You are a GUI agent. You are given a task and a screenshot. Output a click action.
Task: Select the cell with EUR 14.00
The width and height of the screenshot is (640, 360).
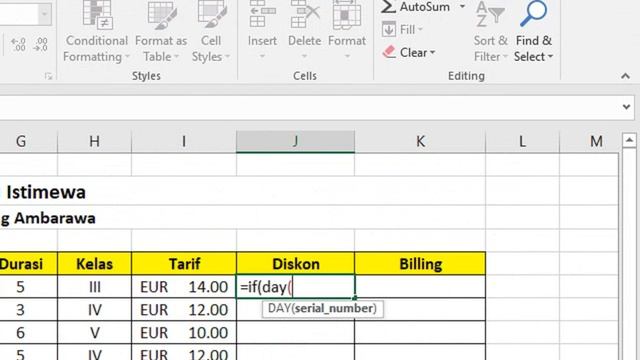pyautogui.click(x=184, y=287)
